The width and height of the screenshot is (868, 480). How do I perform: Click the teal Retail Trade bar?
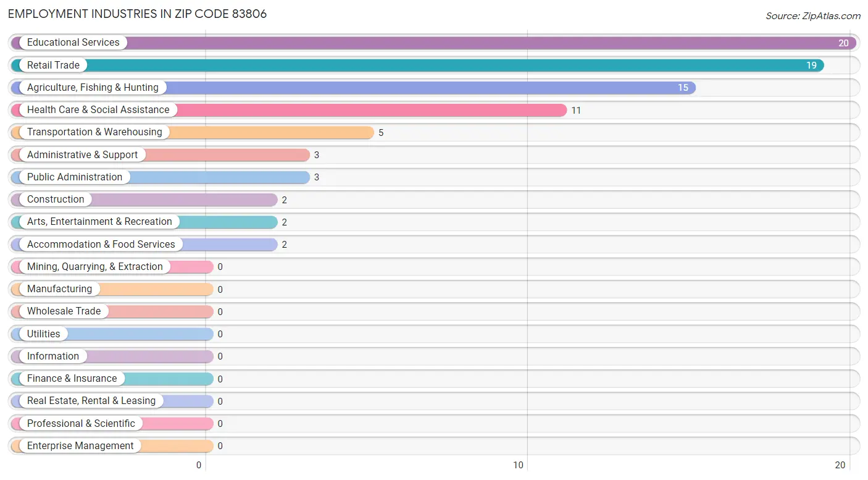coord(417,65)
